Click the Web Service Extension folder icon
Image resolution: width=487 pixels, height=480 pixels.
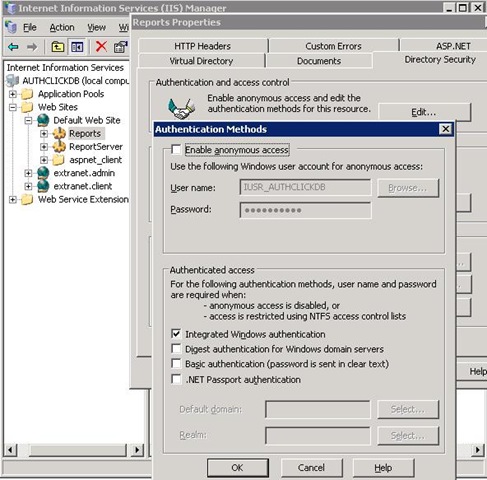pos(27,199)
